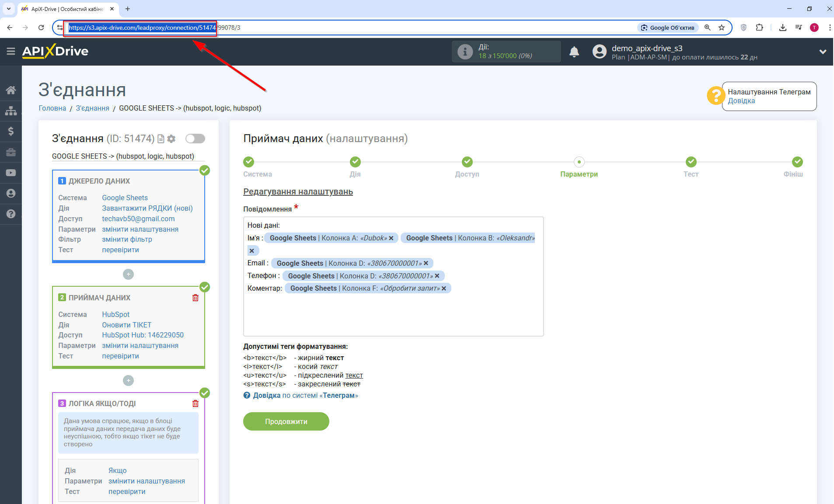Click the zoom magnifier icon in address bar
The width and height of the screenshot is (834, 504).
coord(708,28)
